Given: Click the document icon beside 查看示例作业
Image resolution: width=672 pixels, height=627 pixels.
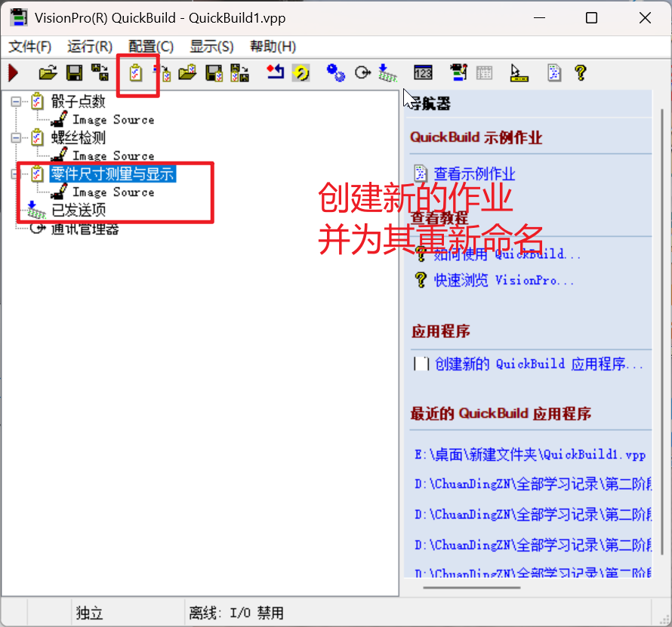Looking at the screenshot, I should (x=421, y=174).
